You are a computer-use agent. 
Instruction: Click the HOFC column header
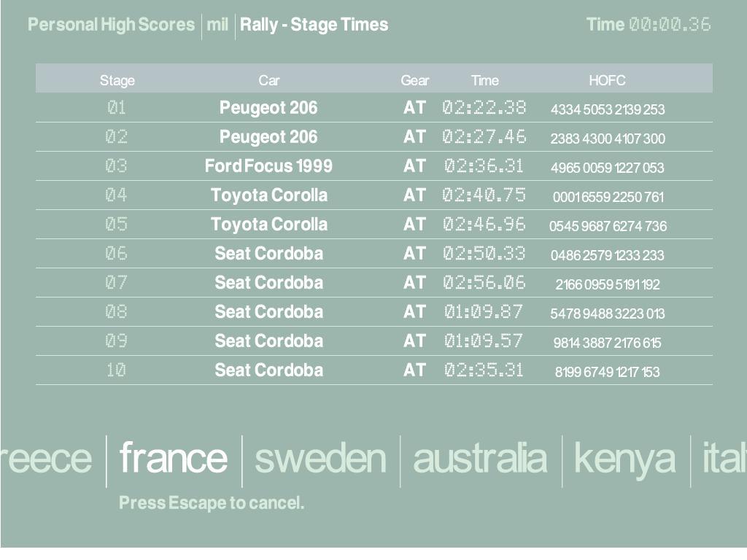(607, 81)
